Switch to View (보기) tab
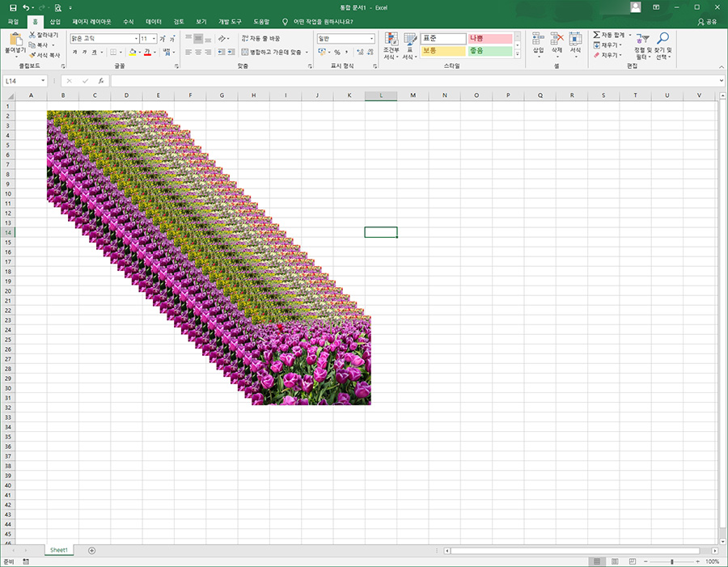Viewport: 728px width, 567px height. 201,21
